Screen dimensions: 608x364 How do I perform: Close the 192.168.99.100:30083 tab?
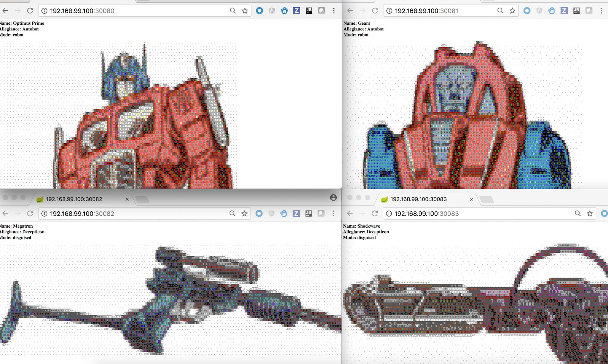click(x=472, y=199)
